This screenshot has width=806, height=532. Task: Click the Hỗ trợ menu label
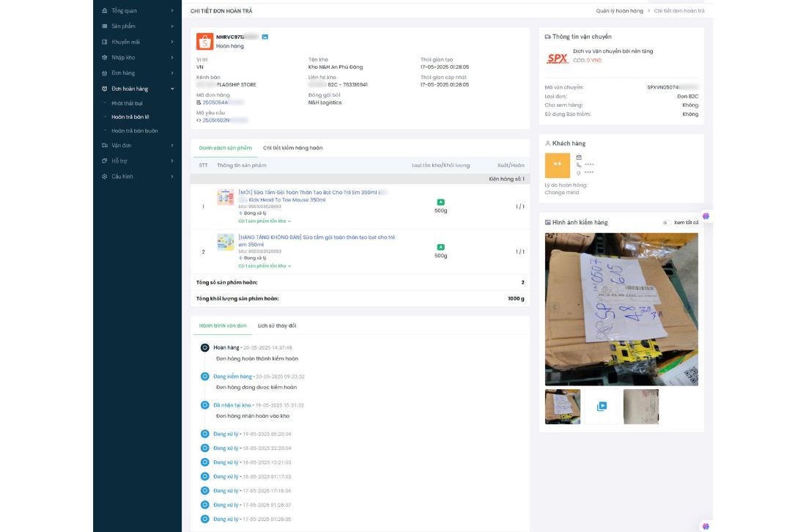click(x=119, y=161)
